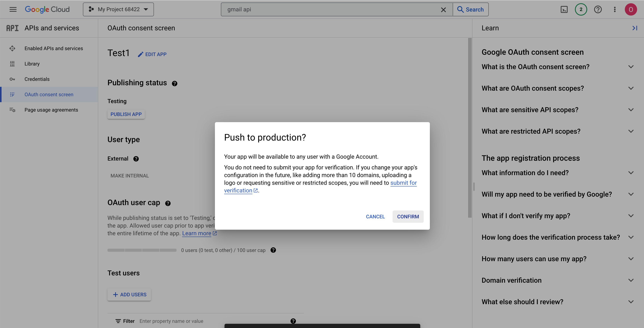Open OAuth consent screen
Viewport: 644px width, 328px height.
tap(49, 94)
